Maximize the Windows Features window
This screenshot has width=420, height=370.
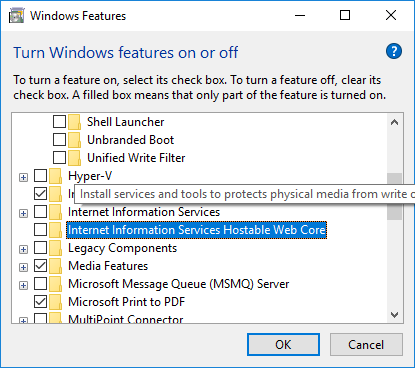click(x=345, y=15)
